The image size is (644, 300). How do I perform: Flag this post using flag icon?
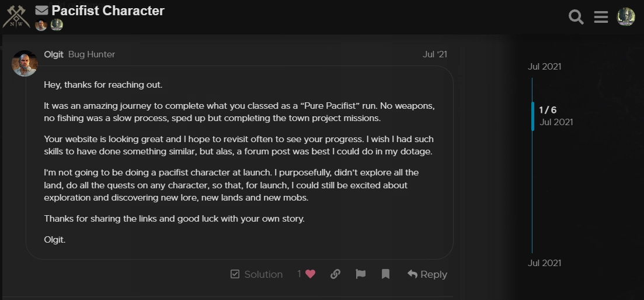(361, 274)
